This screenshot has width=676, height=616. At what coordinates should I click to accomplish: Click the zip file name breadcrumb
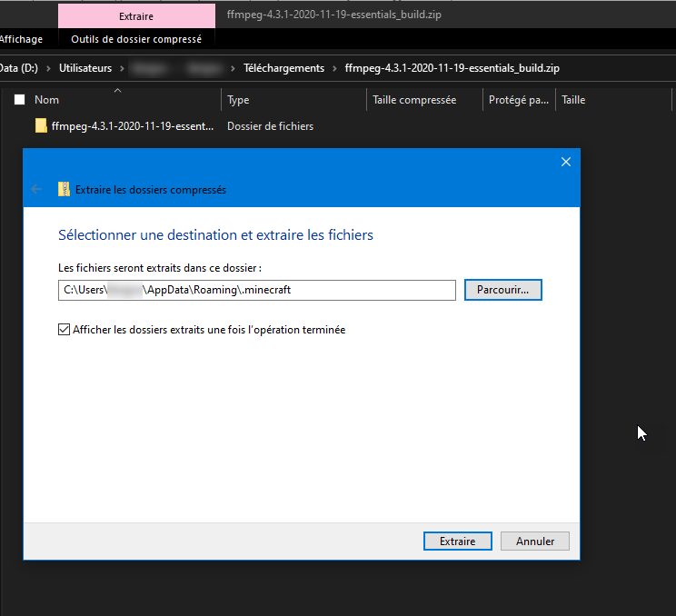click(x=452, y=68)
